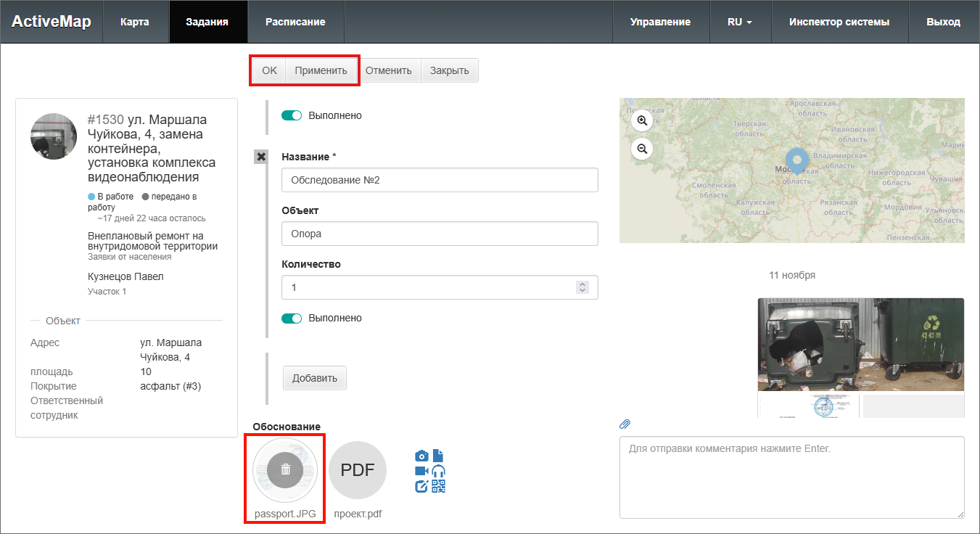Click the document file attachment icon
Image resolution: width=980 pixels, height=534 pixels.
pos(437,456)
